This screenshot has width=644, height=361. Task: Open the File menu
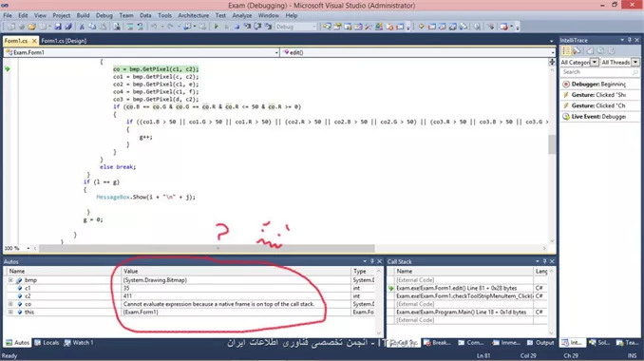point(8,15)
